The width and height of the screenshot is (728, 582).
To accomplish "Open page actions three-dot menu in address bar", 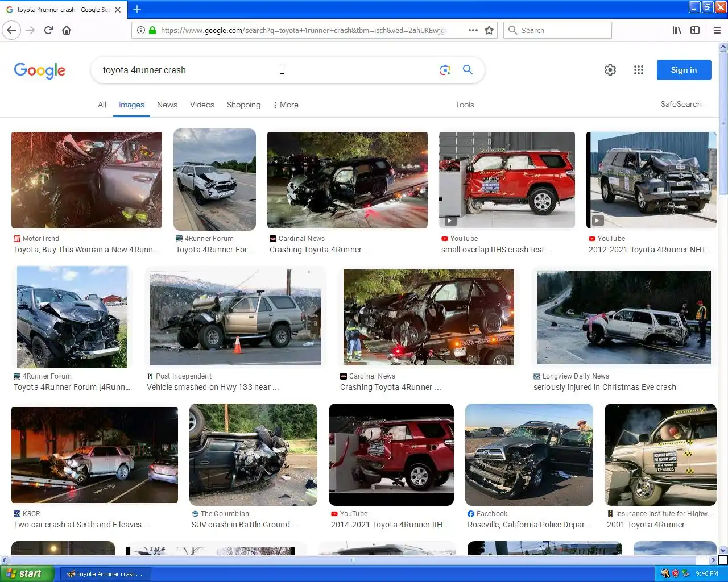I will tap(473, 30).
